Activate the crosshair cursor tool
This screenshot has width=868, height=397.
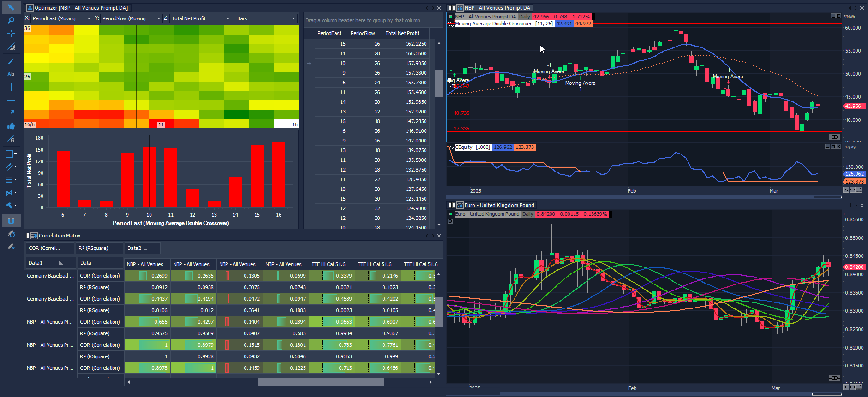[x=11, y=33]
